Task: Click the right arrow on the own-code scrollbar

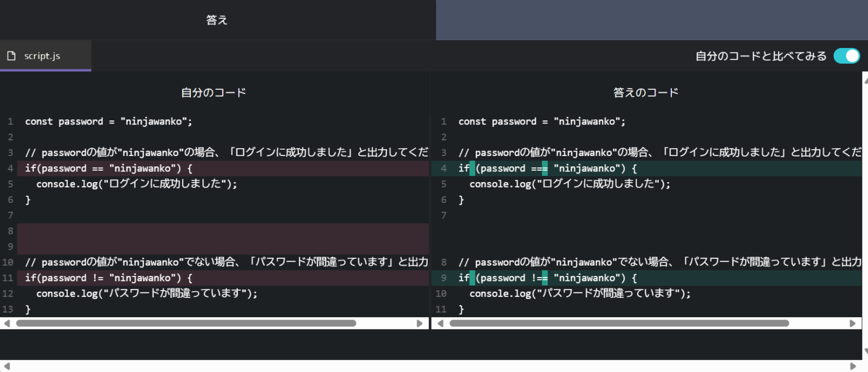Action: (x=419, y=323)
